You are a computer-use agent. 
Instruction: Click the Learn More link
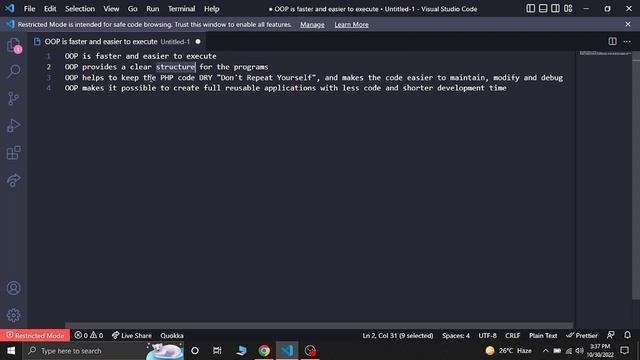[x=351, y=24]
